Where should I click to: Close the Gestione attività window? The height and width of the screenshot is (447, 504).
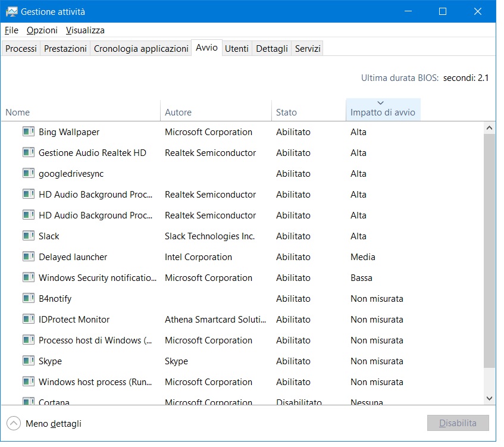tap(478, 11)
